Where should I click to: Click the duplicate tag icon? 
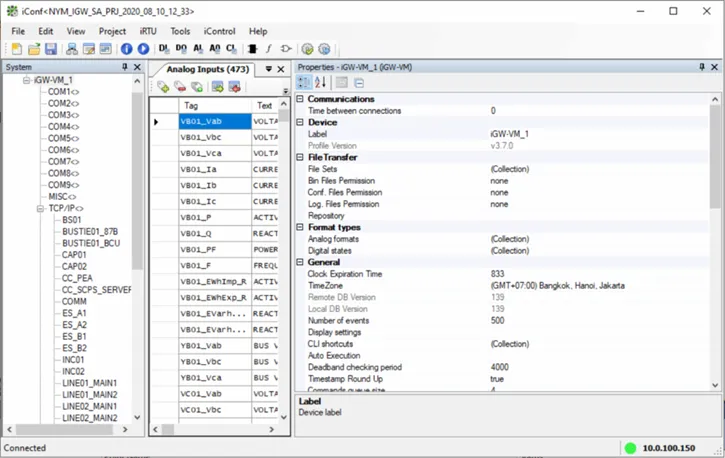pyautogui.click(x=197, y=87)
